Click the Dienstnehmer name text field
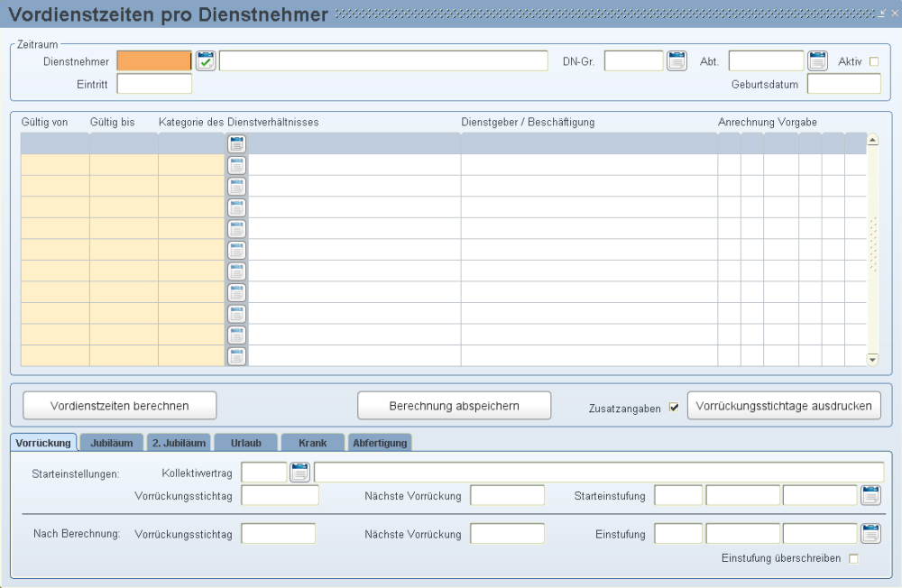The height and width of the screenshot is (588, 902). [383, 61]
